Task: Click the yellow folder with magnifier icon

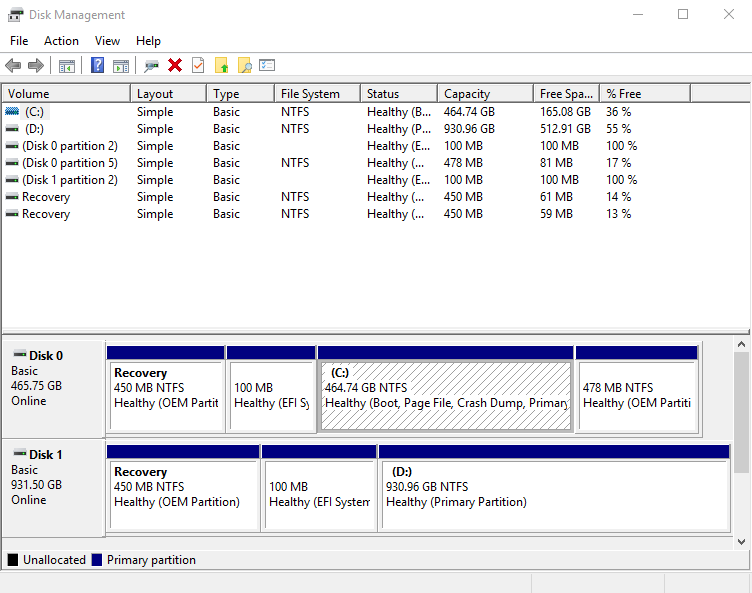Action: (x=245, y=65)
